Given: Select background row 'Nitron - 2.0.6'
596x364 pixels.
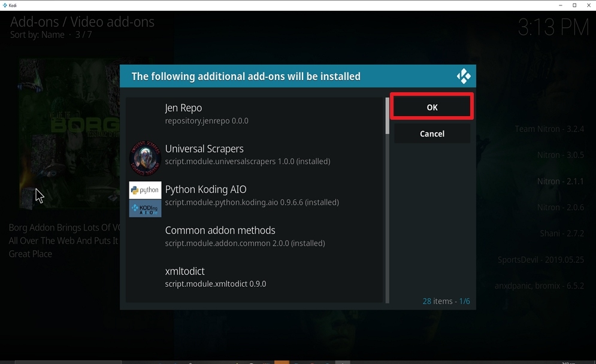Looking at the screenshot, I should [560, 208].
